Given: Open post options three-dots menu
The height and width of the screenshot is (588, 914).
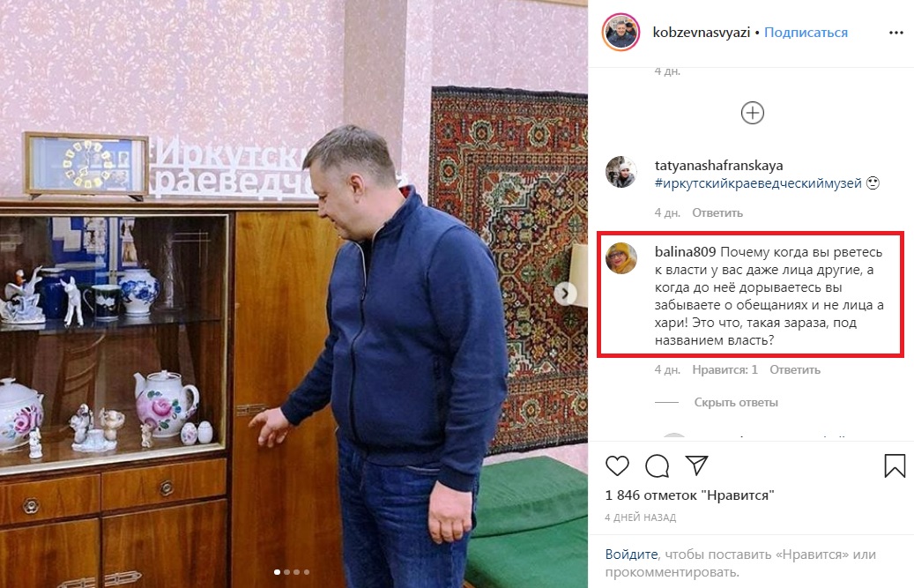Looking at the screenshot, I should coord(895,33).
